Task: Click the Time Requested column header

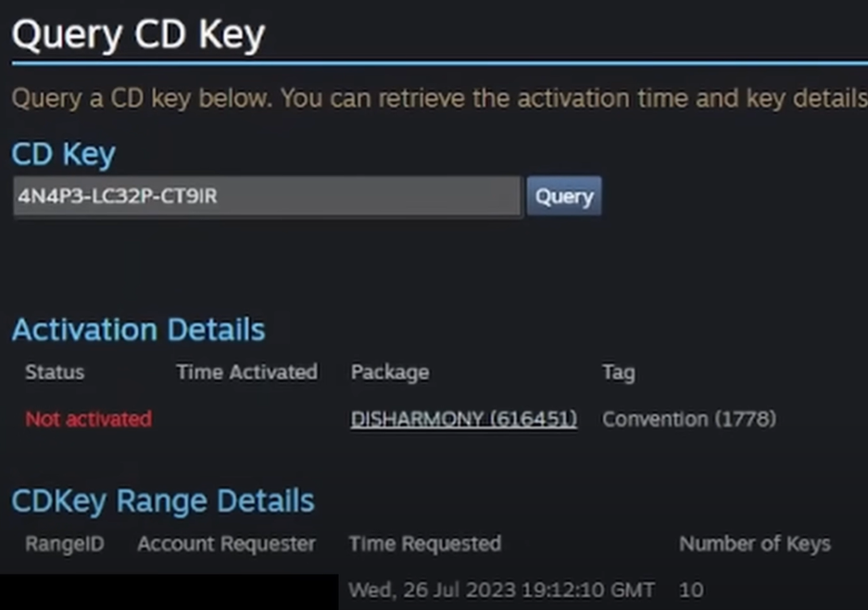Action: click(424, 544)
